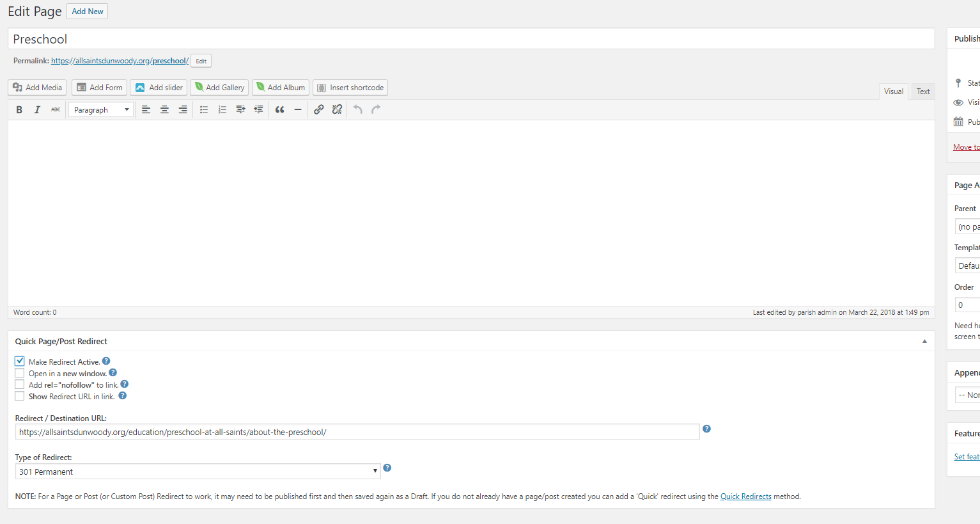
Task: Toggle bold formatting in editor toolbar
Action: [19, 110]
